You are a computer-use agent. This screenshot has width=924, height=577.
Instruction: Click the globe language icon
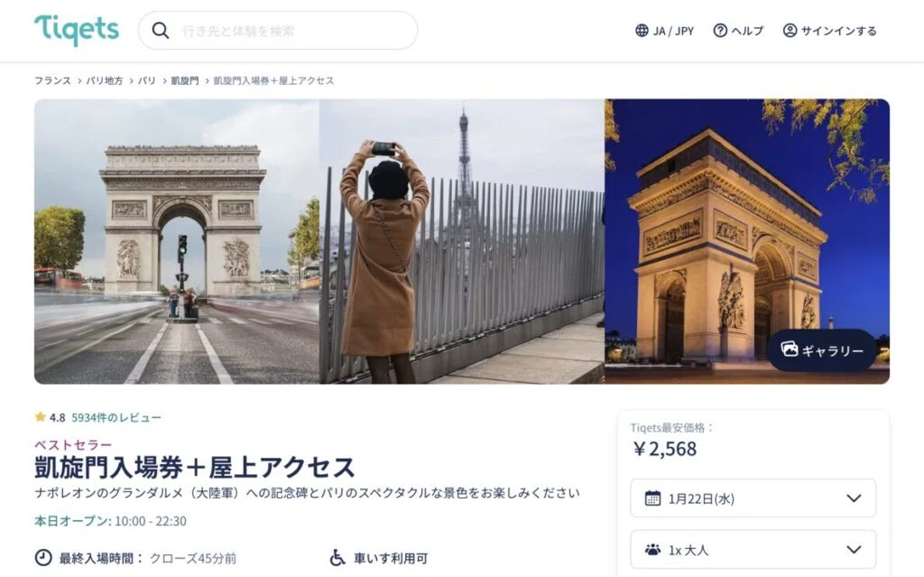coord(642,31)
